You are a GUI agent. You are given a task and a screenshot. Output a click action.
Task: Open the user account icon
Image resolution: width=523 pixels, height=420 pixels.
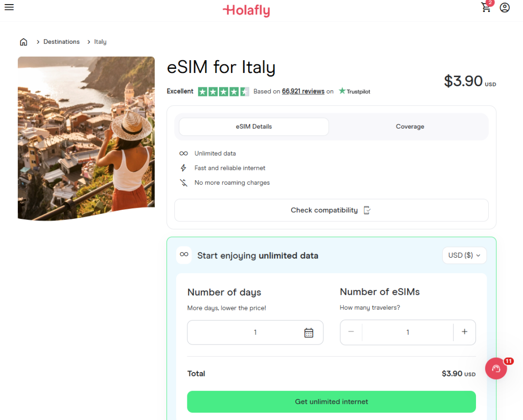(505, 8)
